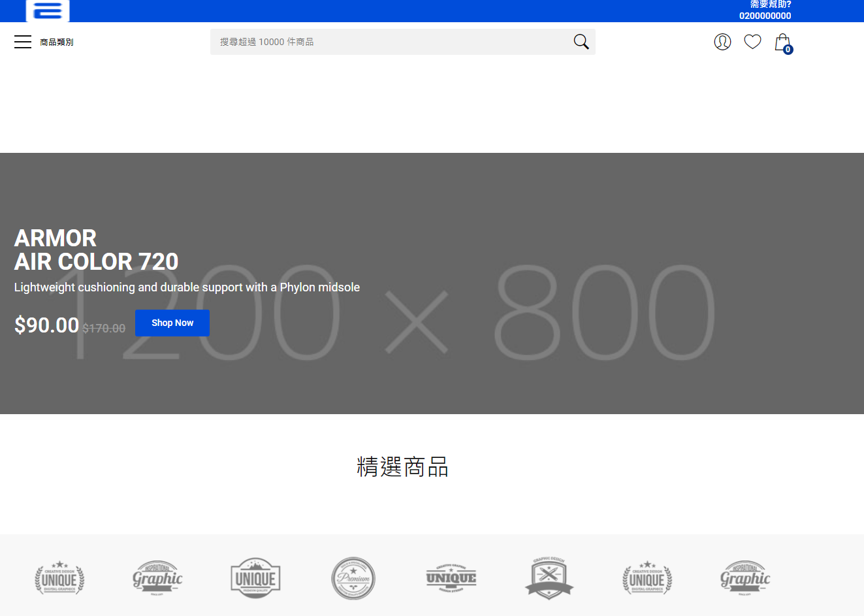This screenshot has height=616, width=864.
Task: Select the first UNIQUE laurel wreath logo
Action: pyautogui.click(x=59, y=578)
